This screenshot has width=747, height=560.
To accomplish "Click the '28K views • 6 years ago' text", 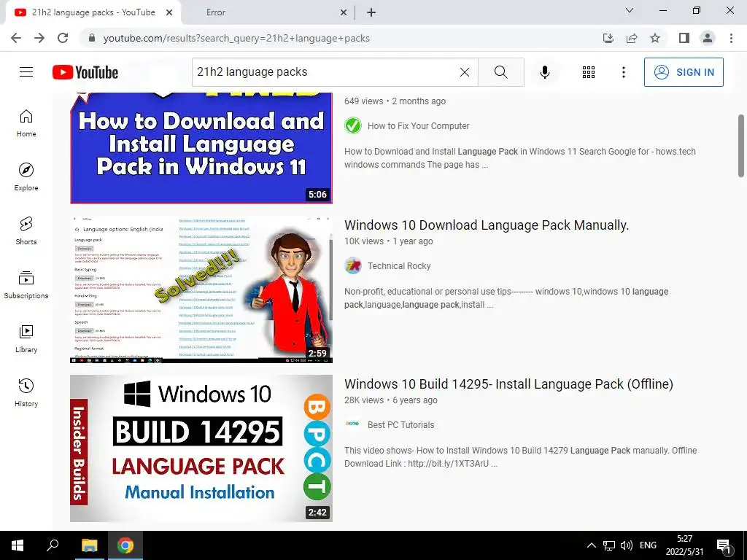I will point(391,400).
